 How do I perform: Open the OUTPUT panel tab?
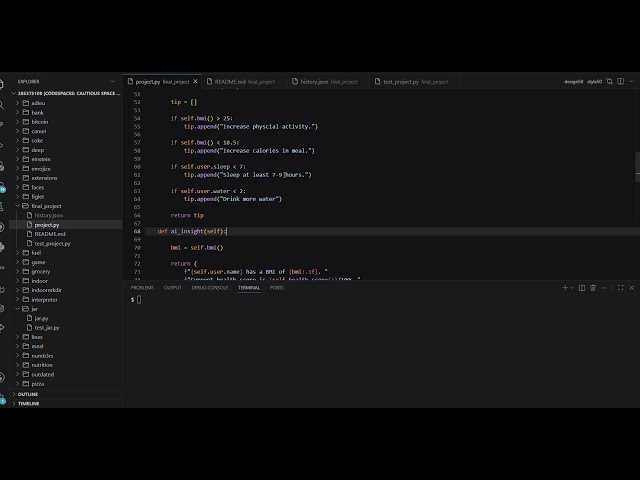172,288
